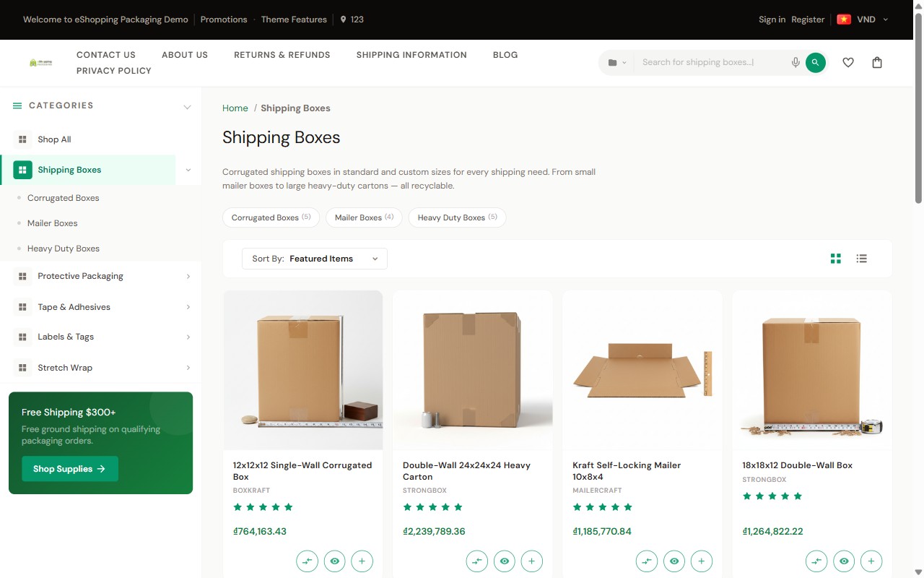Screen dimensions: 924x578
Task: Open the Double-Wall 24x24x24 Heavy Carton image
Action: coord(473,371)
